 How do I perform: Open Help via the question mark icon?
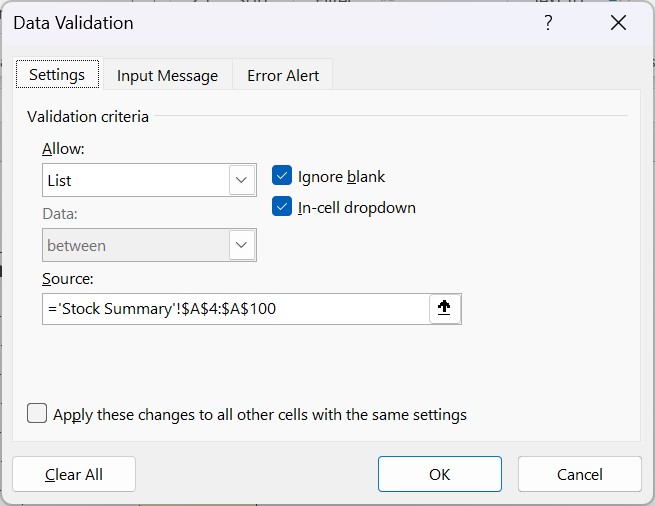(x=548, y=24)
